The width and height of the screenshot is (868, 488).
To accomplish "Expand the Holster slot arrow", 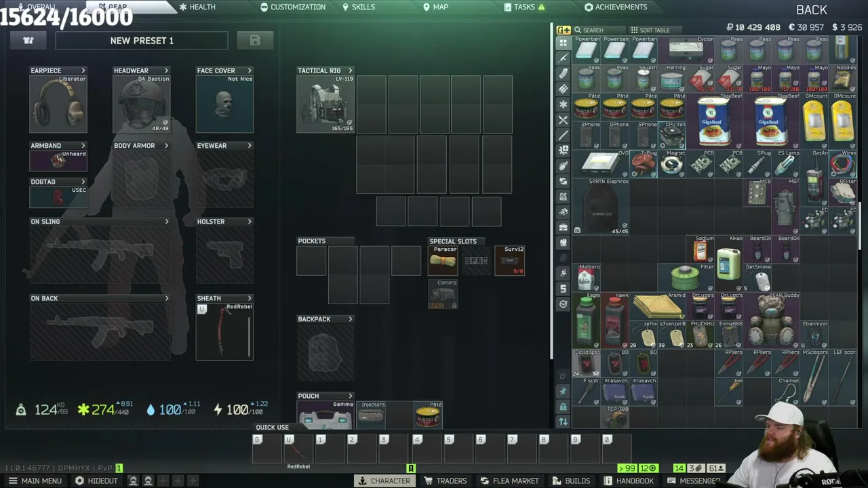I will coord(250,222).
